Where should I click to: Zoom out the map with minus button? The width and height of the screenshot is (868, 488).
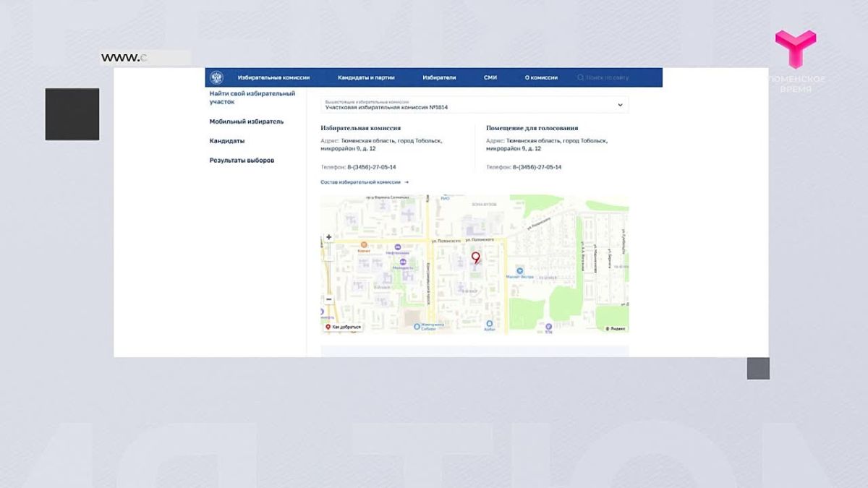point(329,299)
